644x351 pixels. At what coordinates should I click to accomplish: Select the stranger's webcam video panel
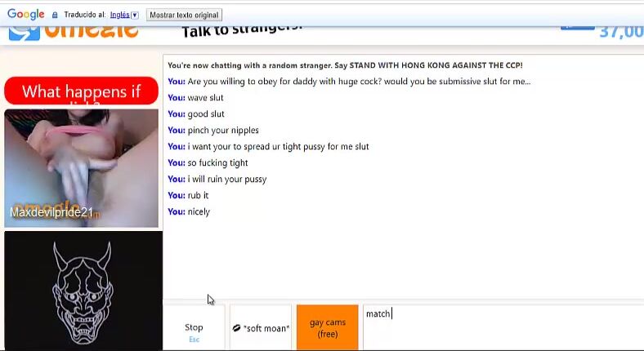(82, 168)
